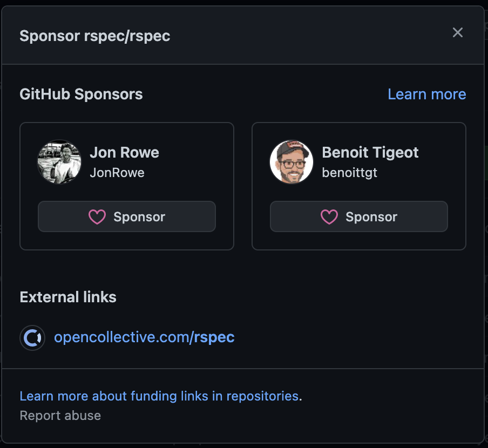488x448 pixels.
Task: Select the Benoit Tigeot display name
Action: click(x=370, y=152)
